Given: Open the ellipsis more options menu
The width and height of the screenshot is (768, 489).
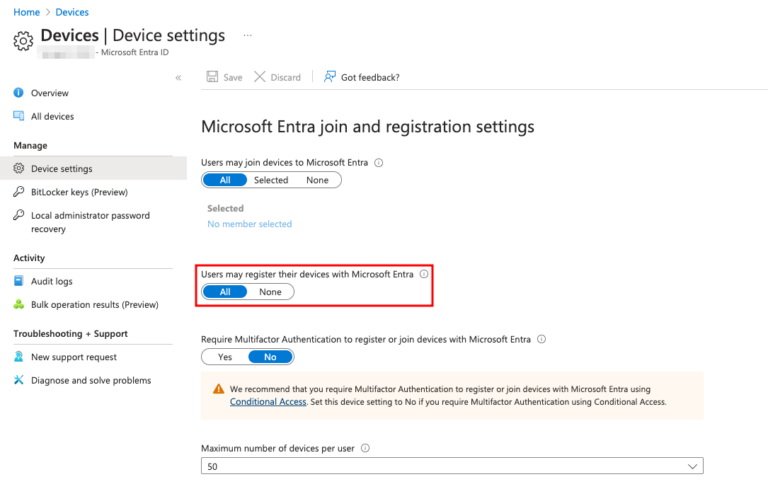Looking at the screenshot, I should click(247, 35).
